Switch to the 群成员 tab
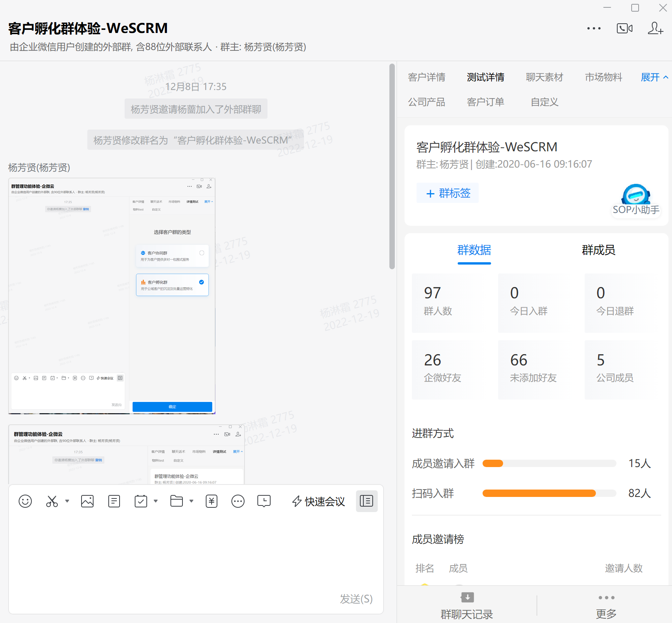The width and height of the screenshot is (672, 623). pos(598,250)
